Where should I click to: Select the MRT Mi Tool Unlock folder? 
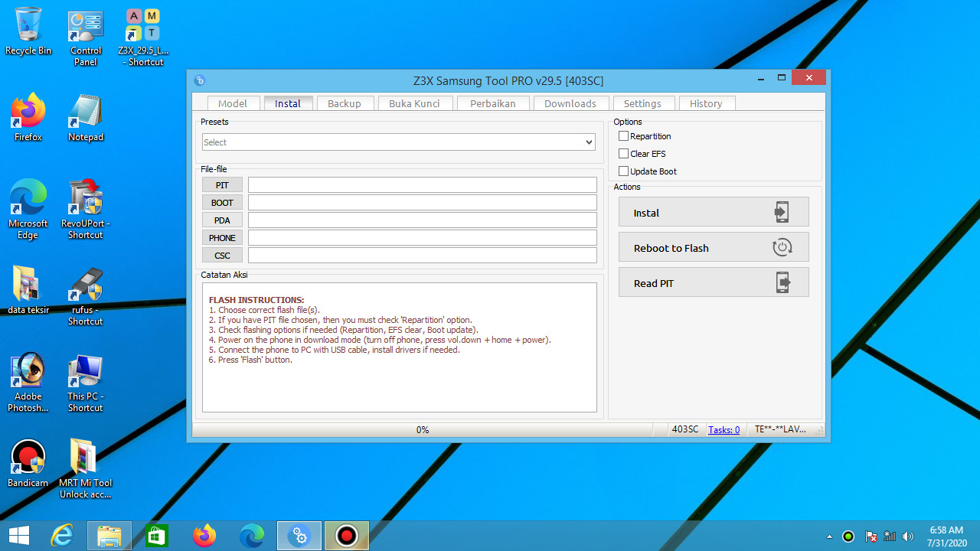(x=86, y=469)
